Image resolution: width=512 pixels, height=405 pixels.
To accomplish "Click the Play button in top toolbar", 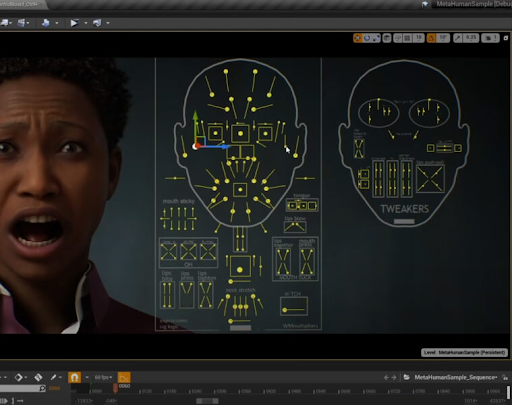I will (x=74, y=23).
